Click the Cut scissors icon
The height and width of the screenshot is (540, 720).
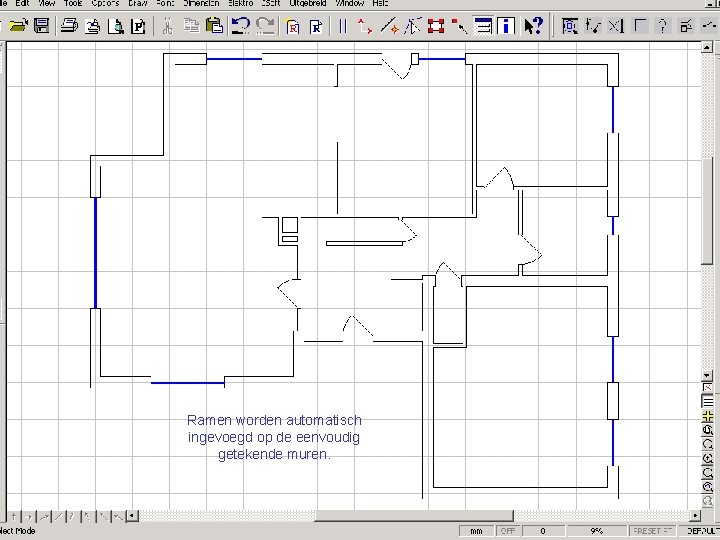pyautogui.click(x=167, y=26)
